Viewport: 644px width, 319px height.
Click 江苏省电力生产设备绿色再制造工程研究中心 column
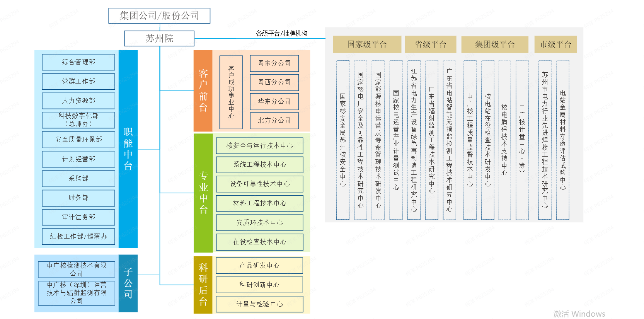coord(414,140)
